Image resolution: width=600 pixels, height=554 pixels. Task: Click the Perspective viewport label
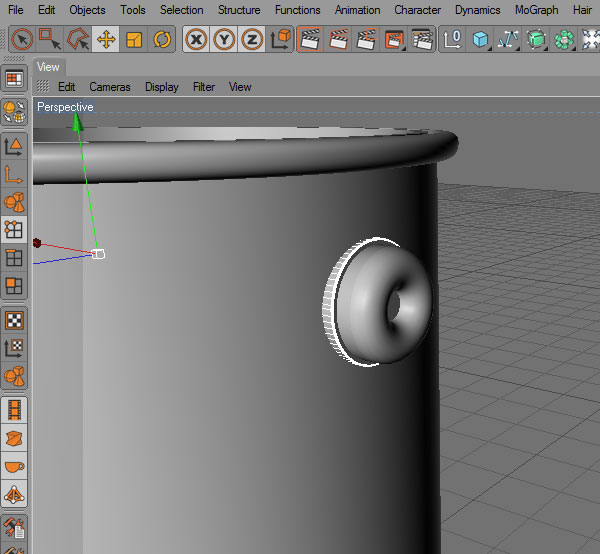65,107
